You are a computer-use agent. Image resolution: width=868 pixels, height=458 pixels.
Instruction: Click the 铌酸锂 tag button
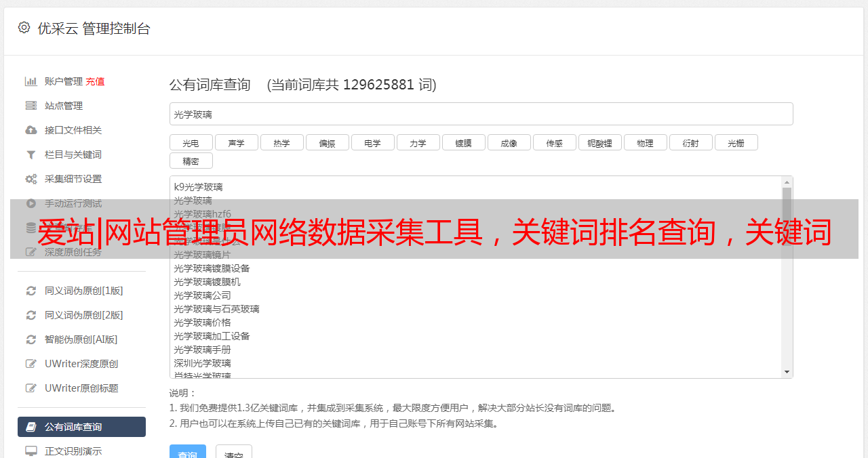tap(600, 142)
